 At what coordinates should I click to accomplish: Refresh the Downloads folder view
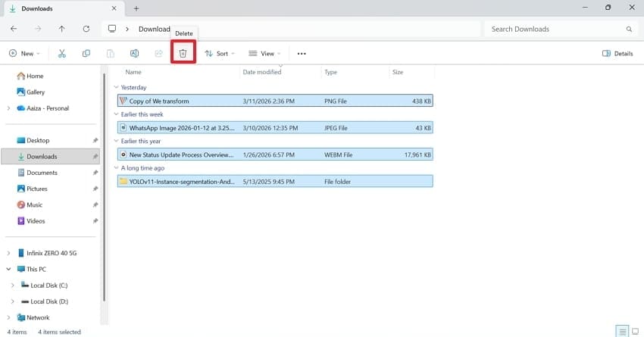86,29
